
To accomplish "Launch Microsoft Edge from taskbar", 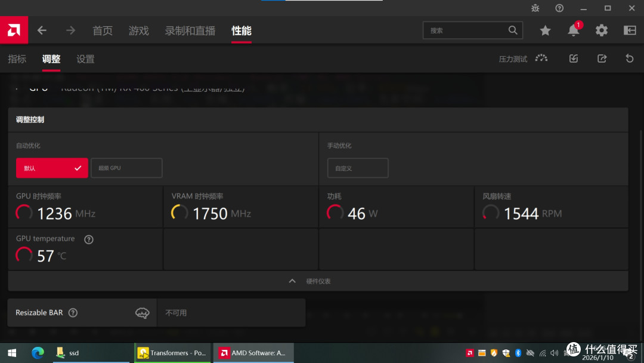I will (x=38, y=353).
